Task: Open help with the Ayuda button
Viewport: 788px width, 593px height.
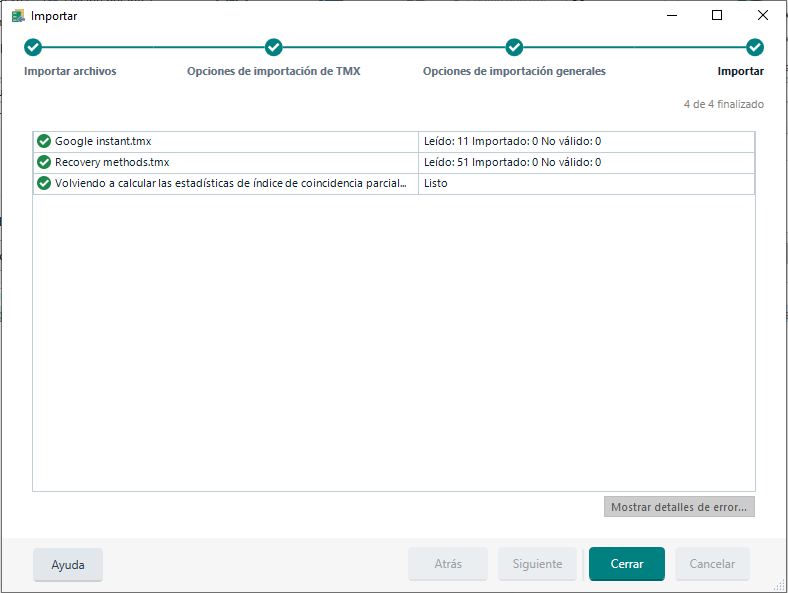Action: [x=68, y=564]
